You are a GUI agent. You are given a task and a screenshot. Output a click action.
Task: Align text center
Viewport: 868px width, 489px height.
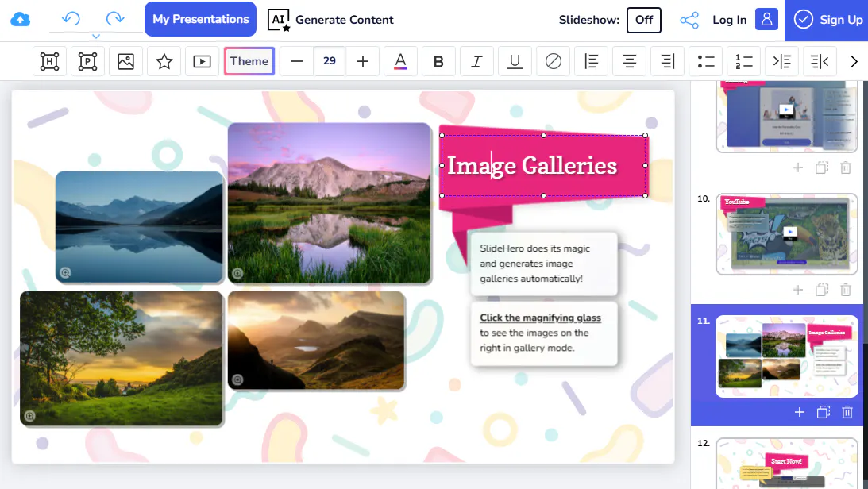click(630, 61)
